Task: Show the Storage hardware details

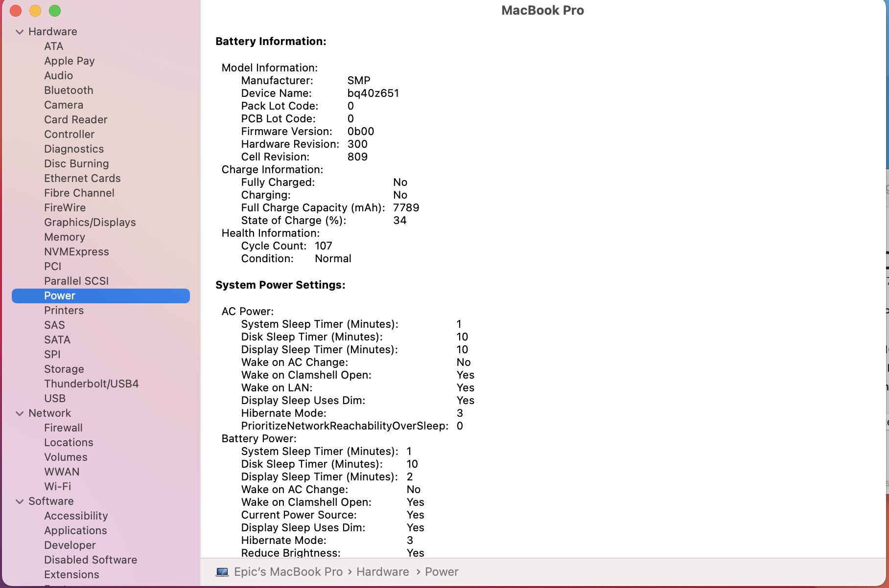Action: pyautogui.click(x=64, y=369)
